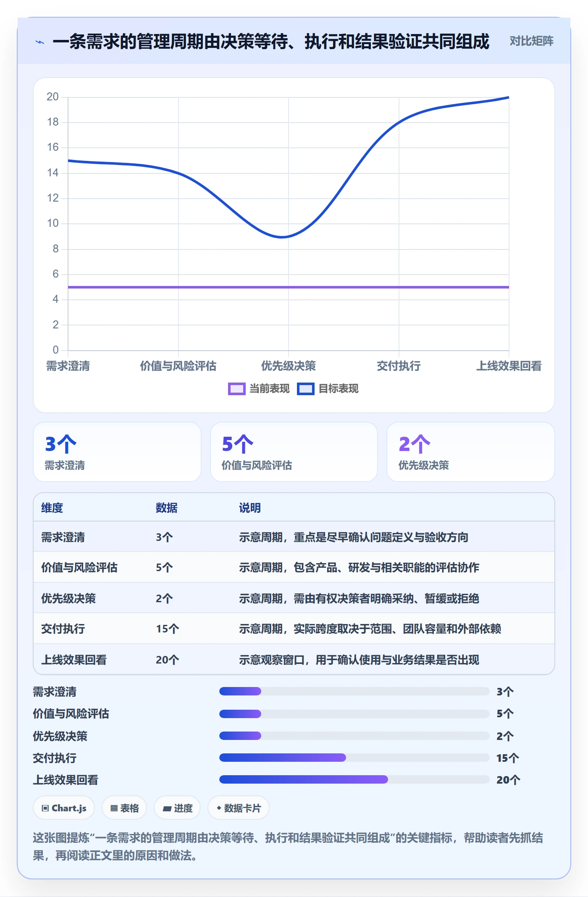This screenshot has width=588, height=897.
Task: Click the 维度 column header
Action: [52, 508]
